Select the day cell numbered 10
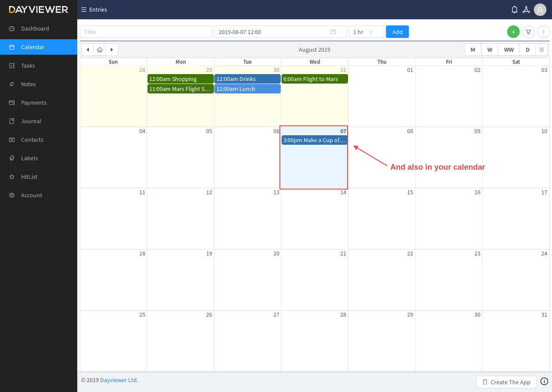 [516, 157]
